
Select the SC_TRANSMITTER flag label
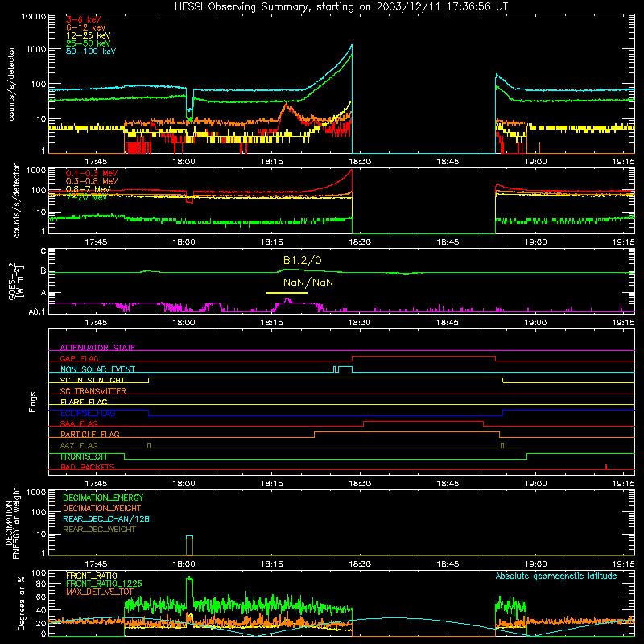click(x=93, y=391)
